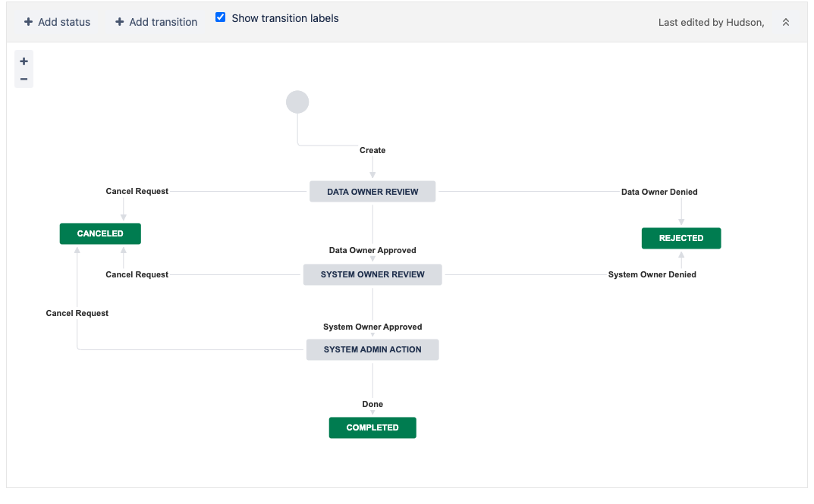This screenshot has width=814, height=504.
Task: Click the Last edited by Hudson text
Action: pos(710,22)
